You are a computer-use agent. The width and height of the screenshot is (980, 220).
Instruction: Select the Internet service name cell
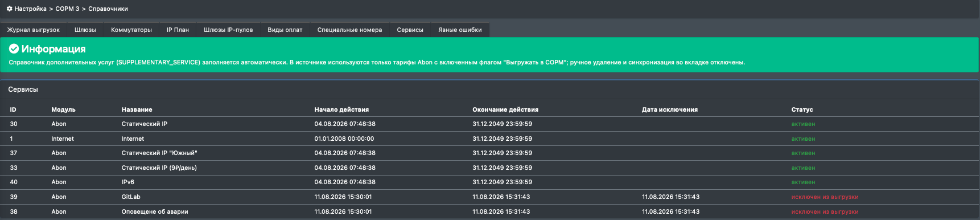tap(133, 138)
